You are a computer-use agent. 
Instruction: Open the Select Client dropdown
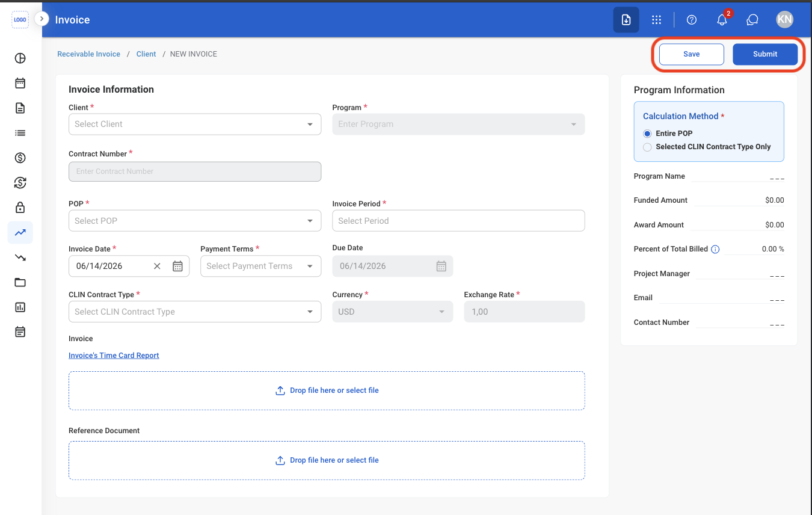click(x=195, y=124)
